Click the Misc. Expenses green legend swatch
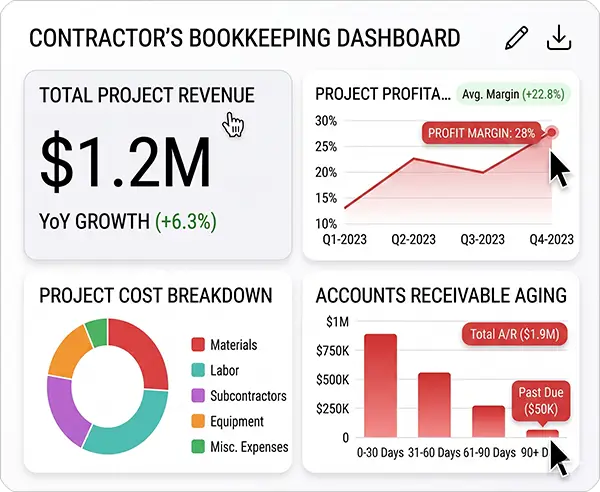The height and width of the screenshot is (492, 600). point(198,446)
